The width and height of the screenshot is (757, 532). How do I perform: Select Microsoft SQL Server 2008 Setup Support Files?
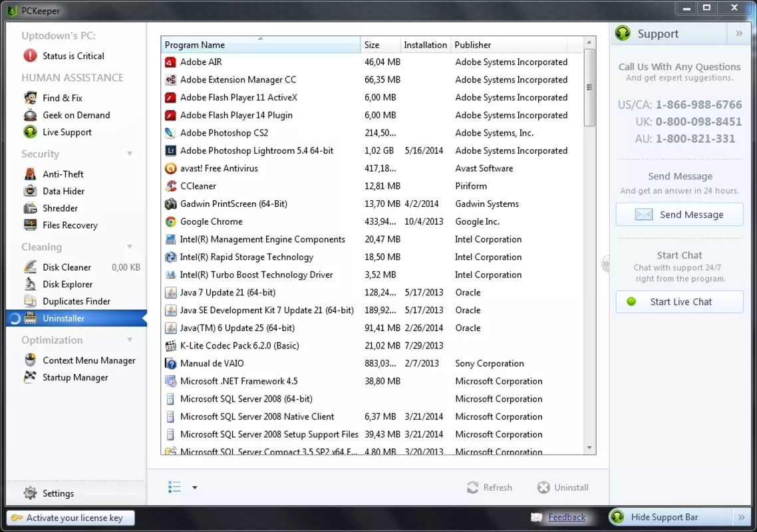click(372, 434)
